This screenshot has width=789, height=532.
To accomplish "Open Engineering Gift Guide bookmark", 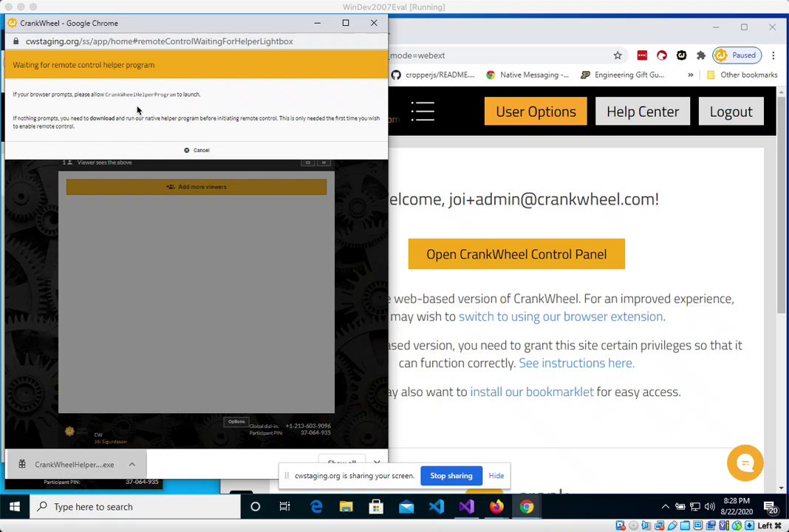I will [x=623, y=75].
